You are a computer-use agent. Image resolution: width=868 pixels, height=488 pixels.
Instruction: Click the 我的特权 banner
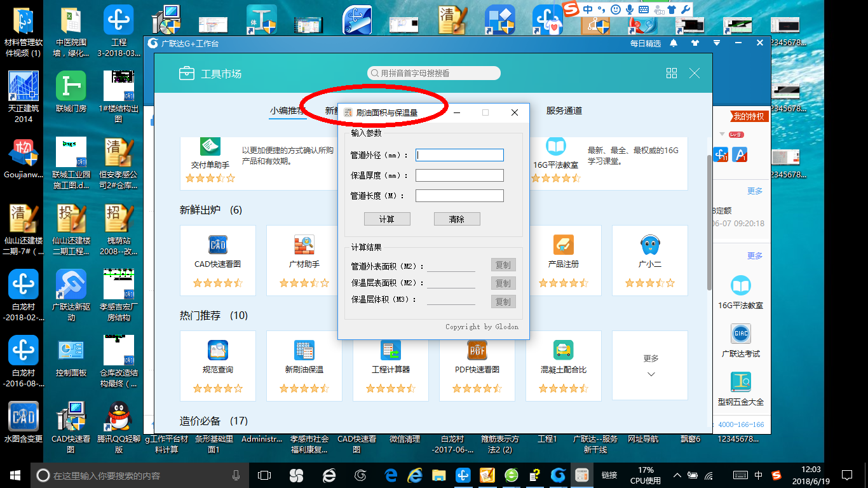(x=749, y=117)
